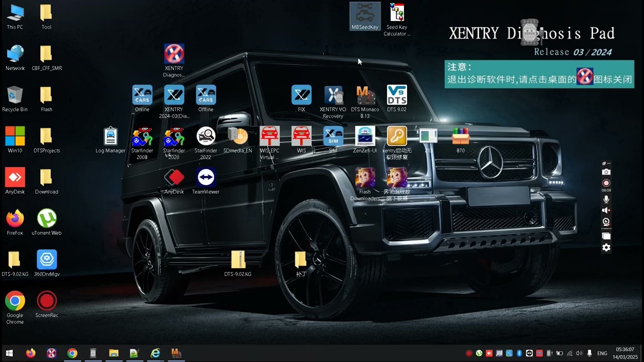The image size is (644, 362).
Task: Open recorder toolbar settings gear
Action: coord(606,247)
